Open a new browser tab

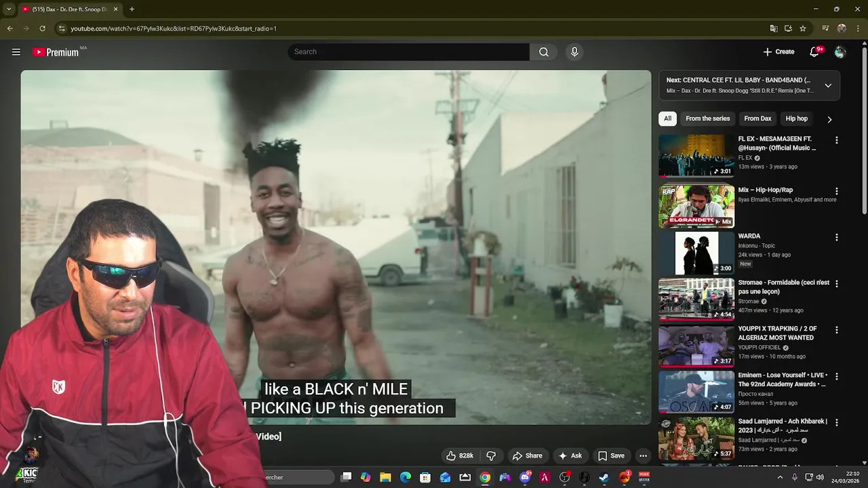[x=132, y=9]
